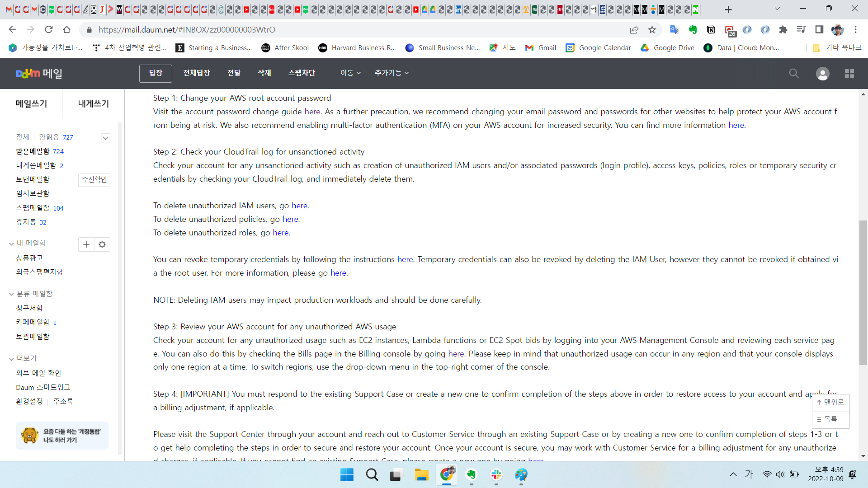Open the 받은메일함 inbox folder

click(33, 151)
